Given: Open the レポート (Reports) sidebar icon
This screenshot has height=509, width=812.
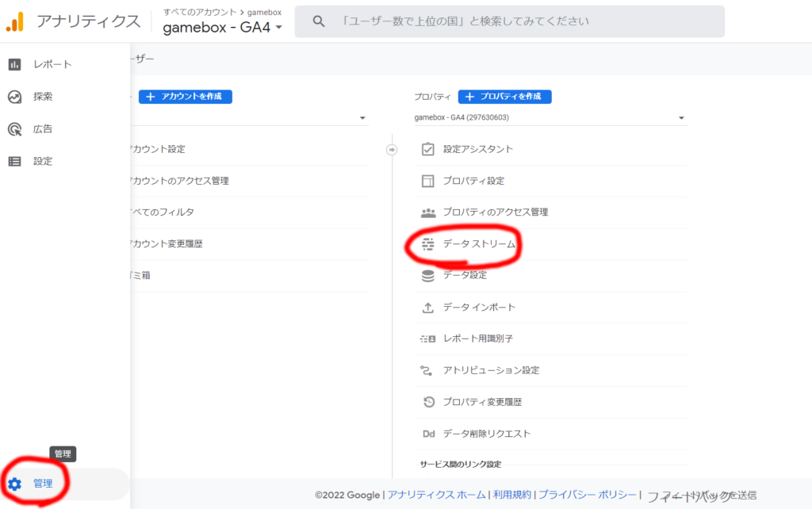Looking at the screenshot, I should pos(14,64).
